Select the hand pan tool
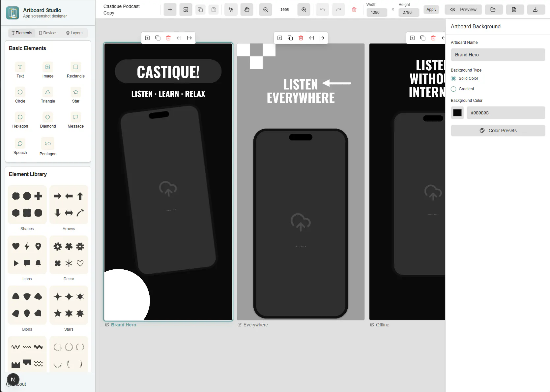 tap(247, 10)
